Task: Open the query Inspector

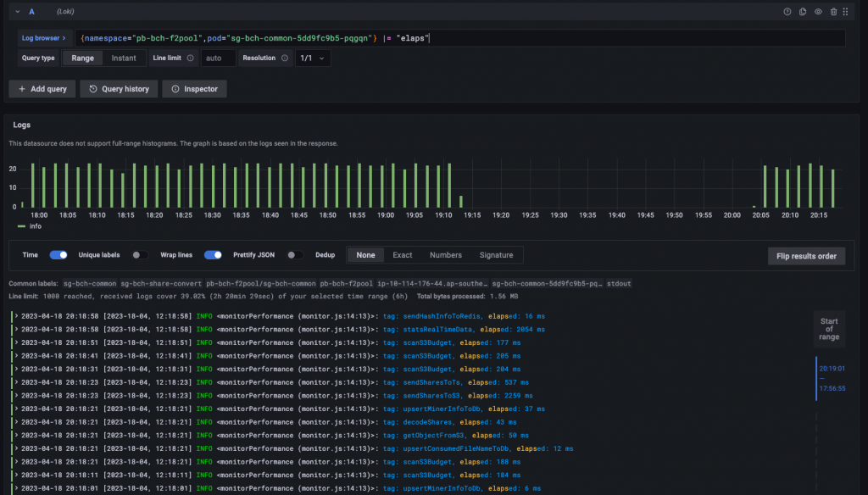Action: click(194, 89)
